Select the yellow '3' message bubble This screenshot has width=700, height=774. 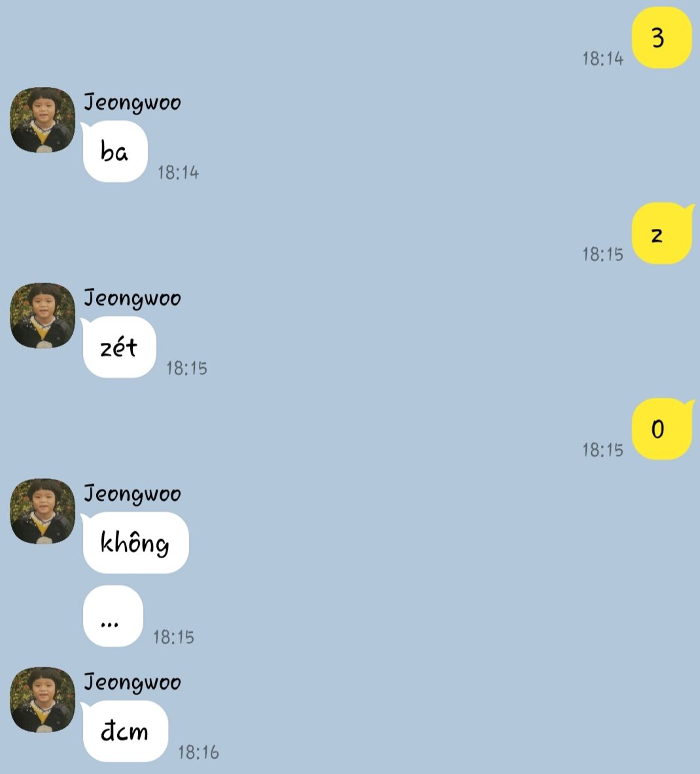click(x=661, y=37)
